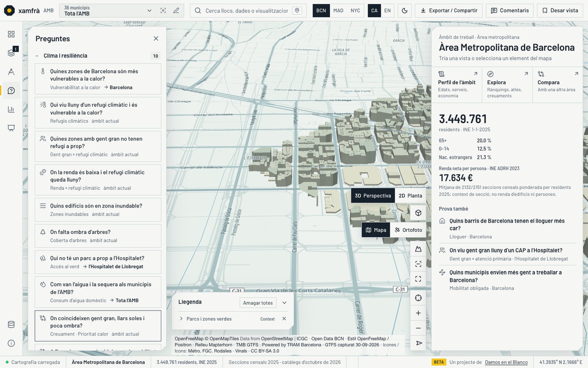Image resolution: width=588 pixels, height=368 pixels.
Task: Open the layers panel icon with badge
Action: tap(11, 53)
